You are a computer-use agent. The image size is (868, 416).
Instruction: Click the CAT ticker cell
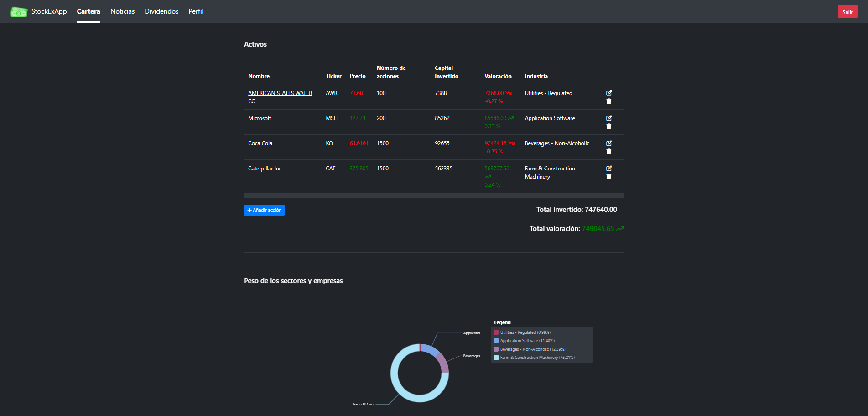[330, 169]
